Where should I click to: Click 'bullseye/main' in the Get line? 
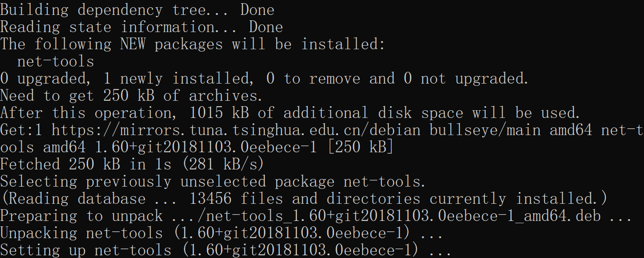[x=485, y=130]
